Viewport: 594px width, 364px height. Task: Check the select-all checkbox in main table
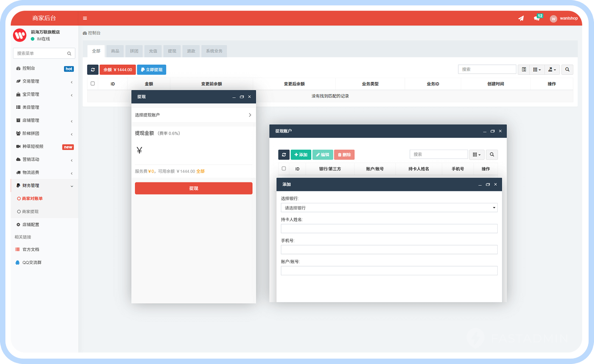click(93, 84)
